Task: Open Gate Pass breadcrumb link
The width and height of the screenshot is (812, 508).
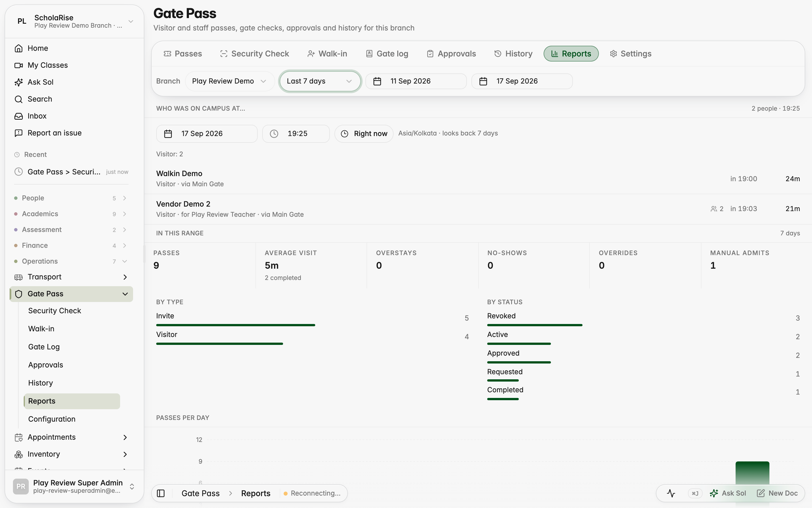Action: (200, 493)
